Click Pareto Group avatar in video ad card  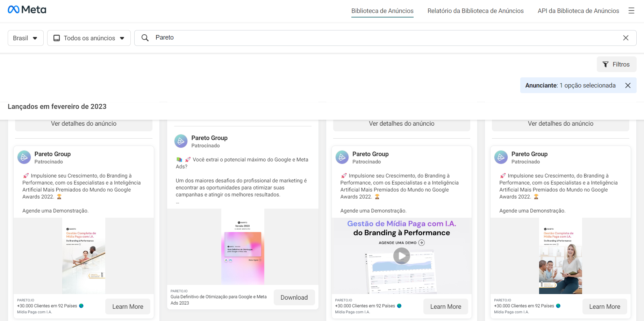pos(342,157)
